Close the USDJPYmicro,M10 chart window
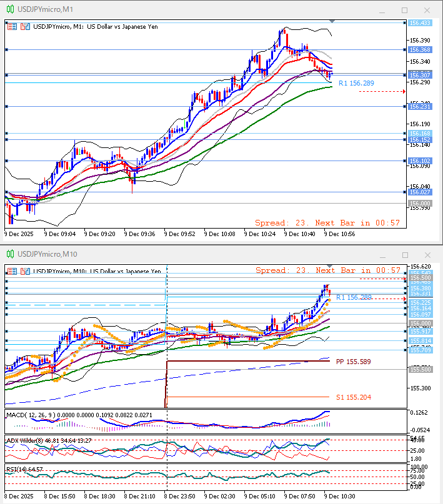443x504 pixels. click(427, 254)
